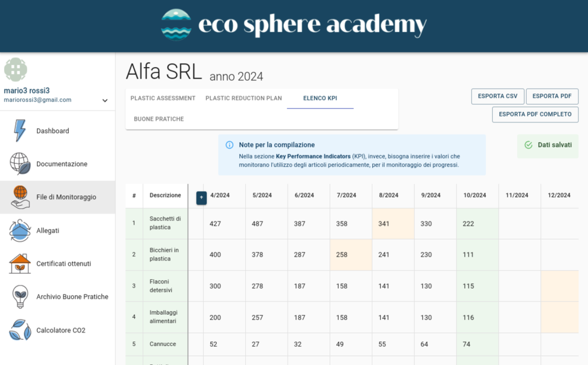This screenshot has width=588, height=365.
Task: Expand the mario3 rossi3 account dropdown
Action: [105, 101]
